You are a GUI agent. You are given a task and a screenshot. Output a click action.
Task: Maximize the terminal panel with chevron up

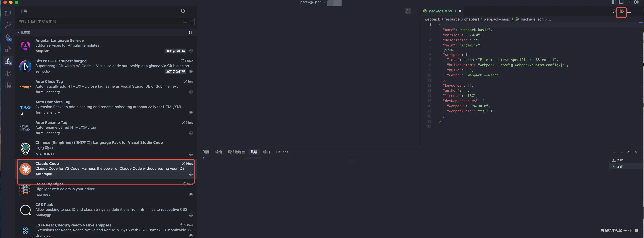tap(629, 152)
